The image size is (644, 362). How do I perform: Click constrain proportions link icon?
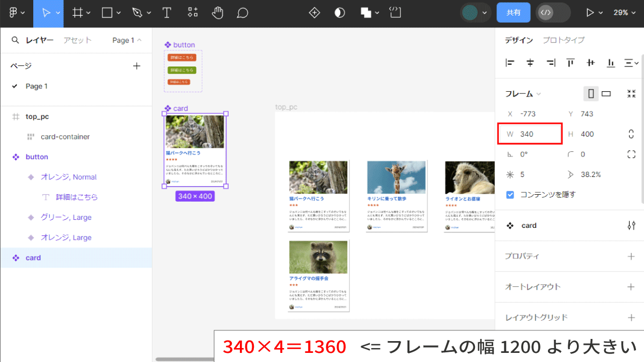click(631, 134)
